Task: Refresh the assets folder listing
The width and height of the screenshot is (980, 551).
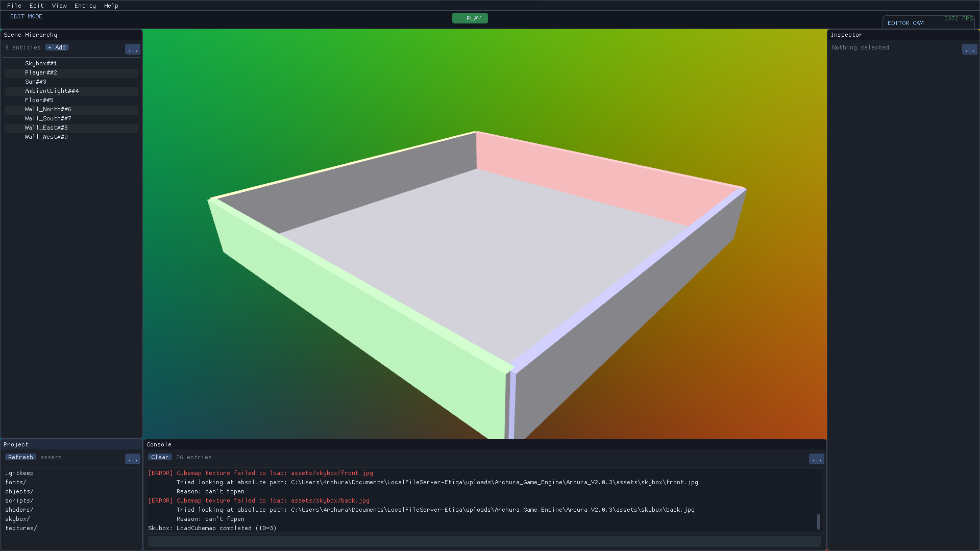Action: coord(20,457)
